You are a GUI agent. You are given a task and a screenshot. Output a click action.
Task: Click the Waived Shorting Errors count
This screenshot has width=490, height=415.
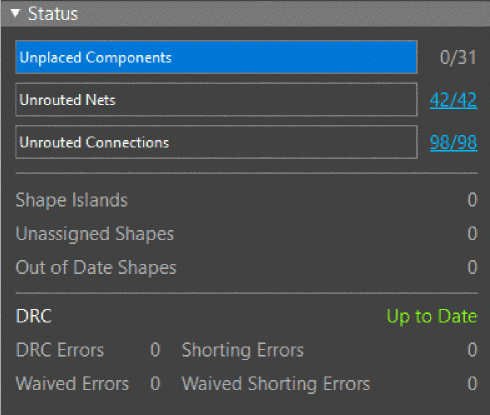(x=472, y=383)
